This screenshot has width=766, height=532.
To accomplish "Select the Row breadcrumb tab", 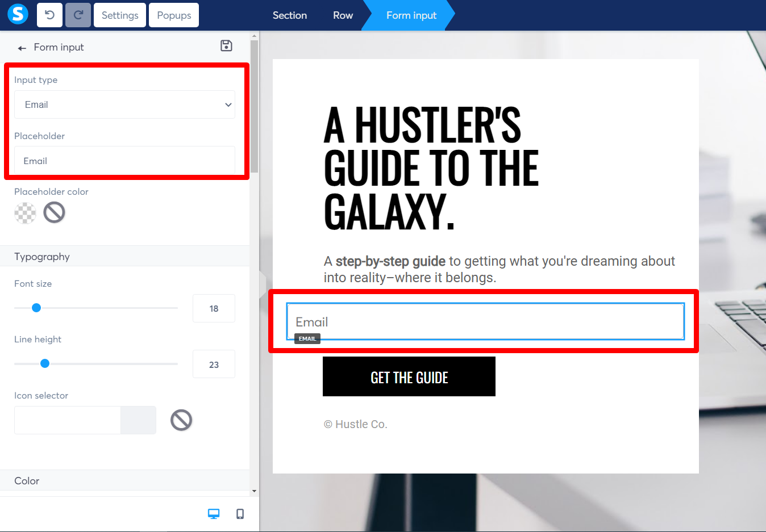I will pyautogui.click(x=343, y=15).
